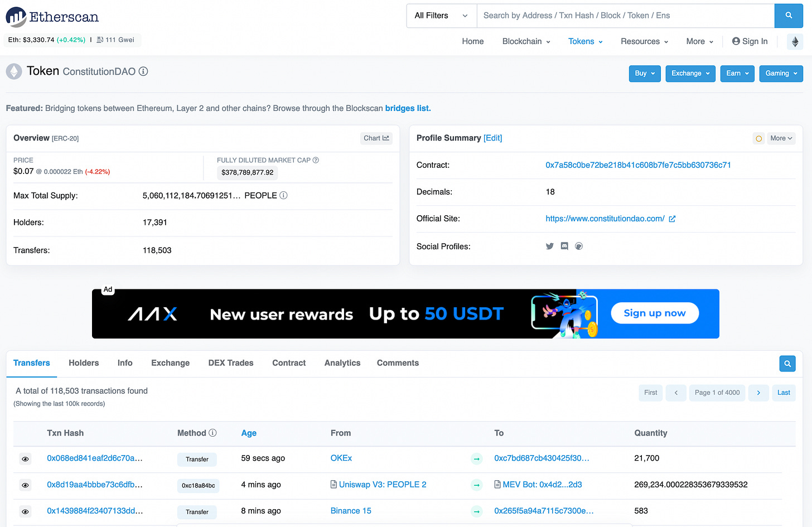Switch to the Holders tab
812x527 pixels.
click(84, 363)
